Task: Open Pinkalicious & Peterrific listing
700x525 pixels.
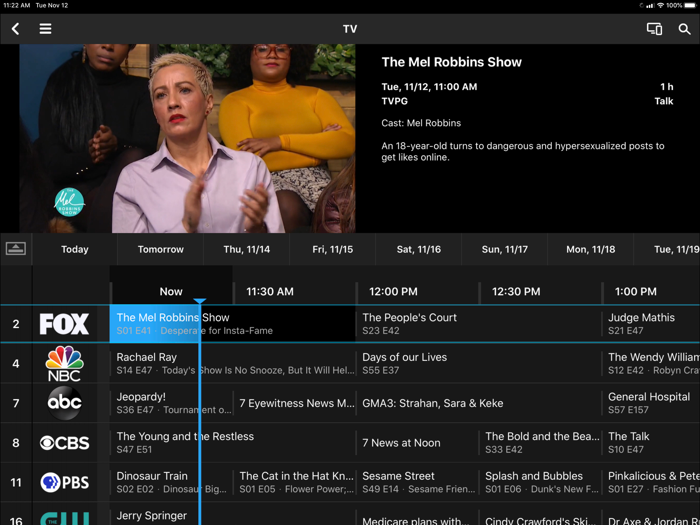Action: tap(651, 482)
